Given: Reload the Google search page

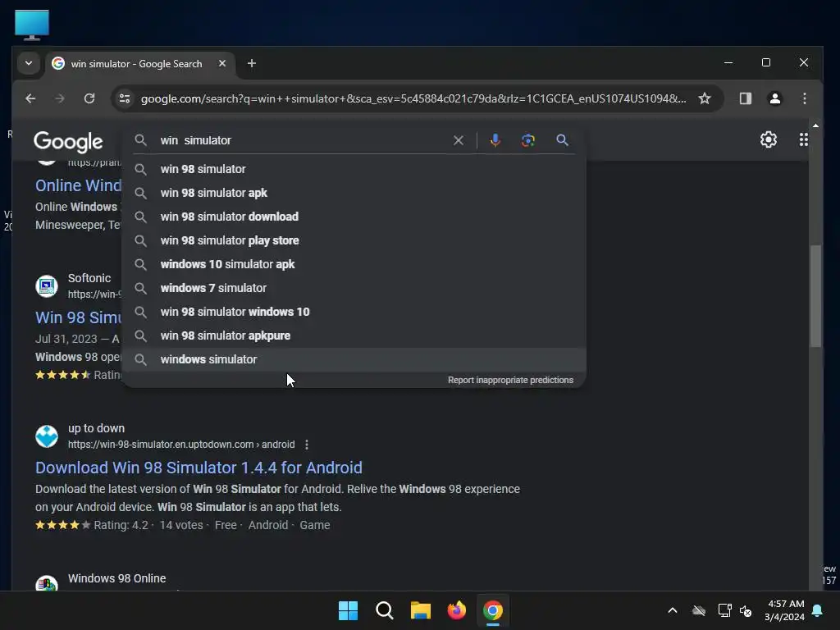Looking at the screenshot, I should [89, 98].
